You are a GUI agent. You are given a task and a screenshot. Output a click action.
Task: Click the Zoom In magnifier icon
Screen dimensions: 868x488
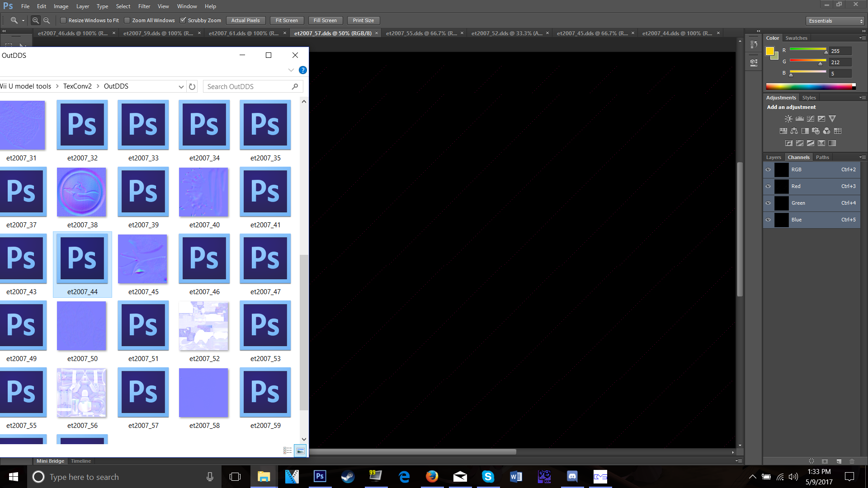35,20
